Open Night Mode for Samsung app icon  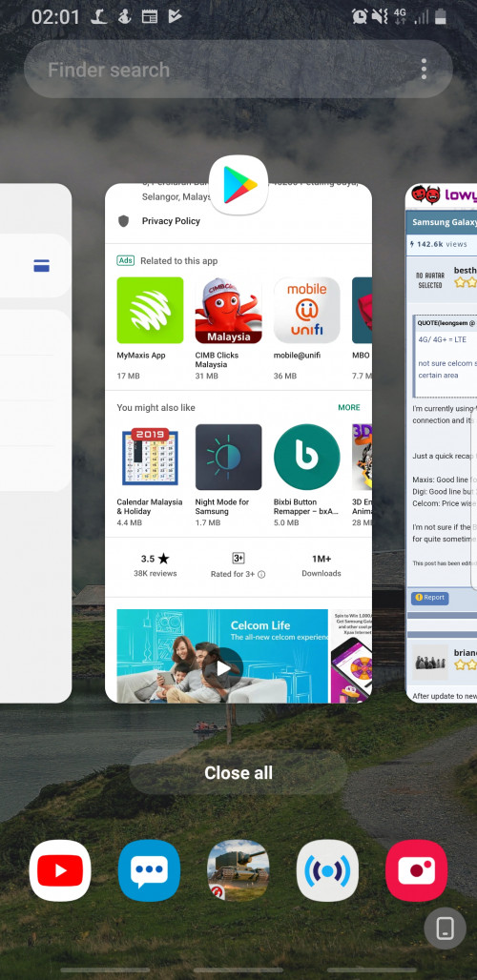pos(228,457)
